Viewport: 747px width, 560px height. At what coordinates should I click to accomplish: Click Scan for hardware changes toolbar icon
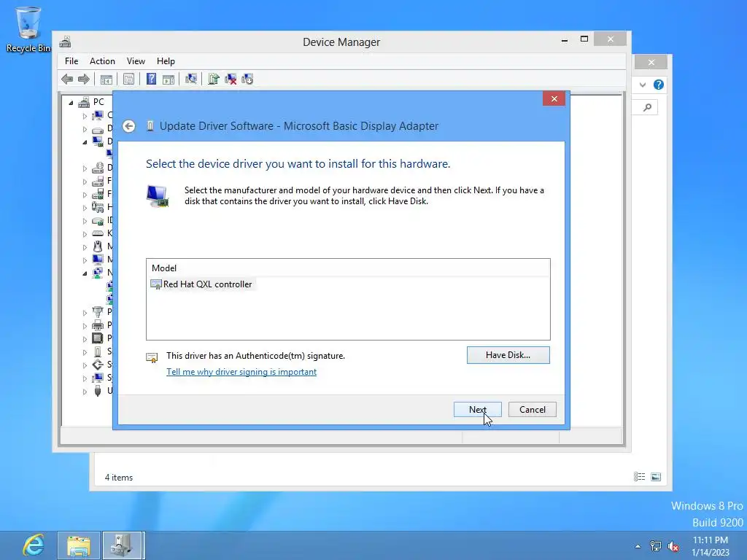click(191, 79)
